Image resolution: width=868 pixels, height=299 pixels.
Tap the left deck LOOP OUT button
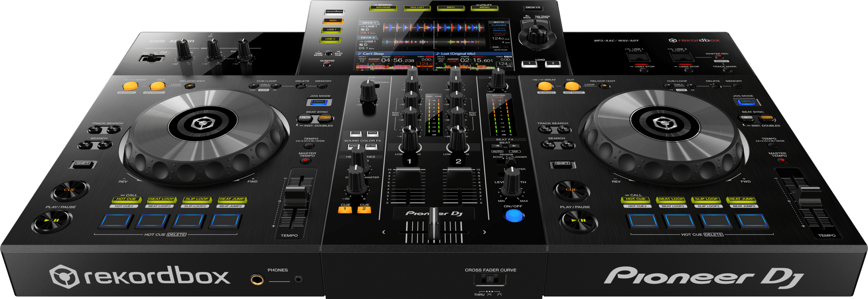coord(158,86)
